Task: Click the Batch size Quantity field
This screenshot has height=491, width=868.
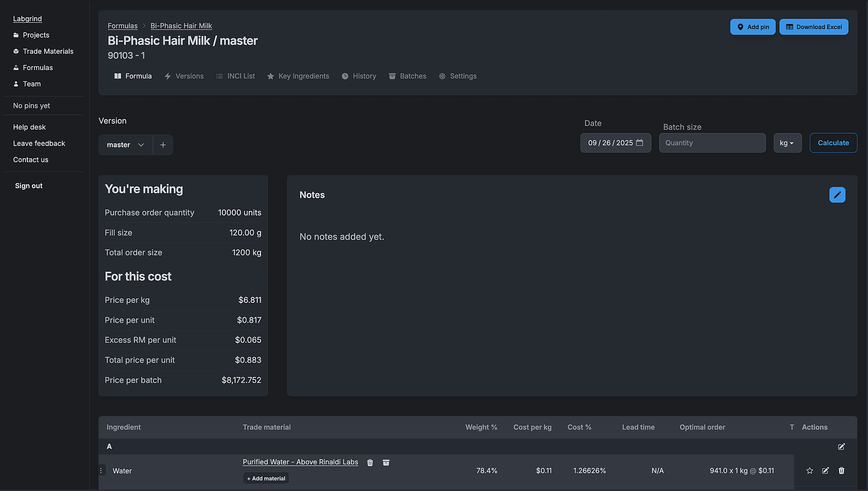Action: pos(712,143)
